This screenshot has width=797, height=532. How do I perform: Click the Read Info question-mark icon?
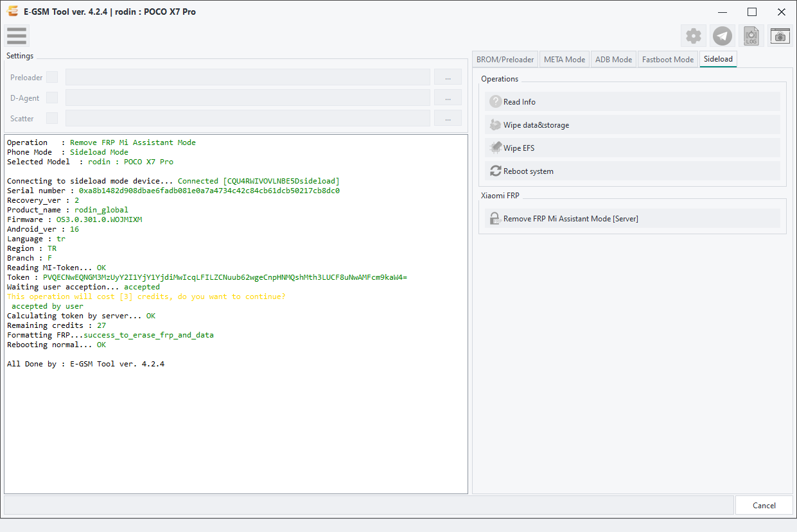(495, 101)
